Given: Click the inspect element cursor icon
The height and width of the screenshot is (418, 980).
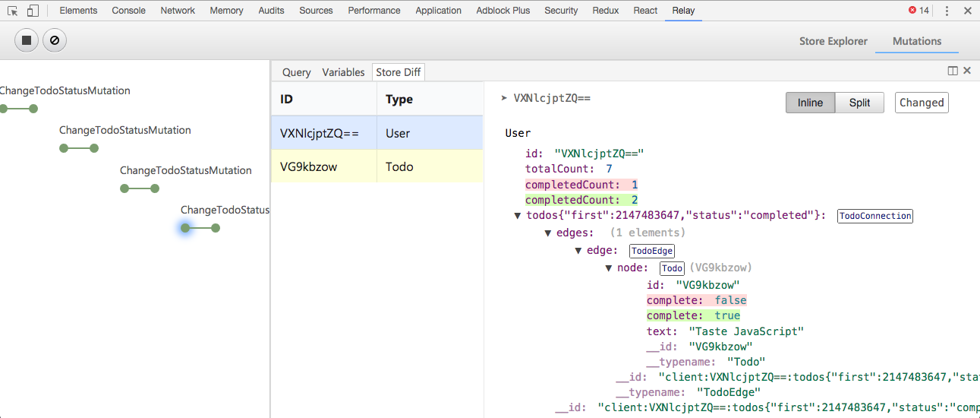Looking at the screenshot, I should 13,11.
